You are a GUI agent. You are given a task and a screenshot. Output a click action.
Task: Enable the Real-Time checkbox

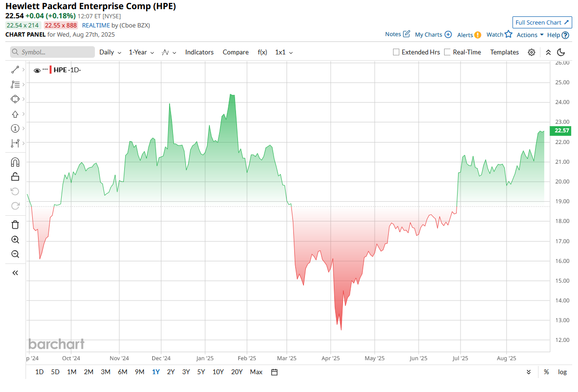[x=447, y=52]
